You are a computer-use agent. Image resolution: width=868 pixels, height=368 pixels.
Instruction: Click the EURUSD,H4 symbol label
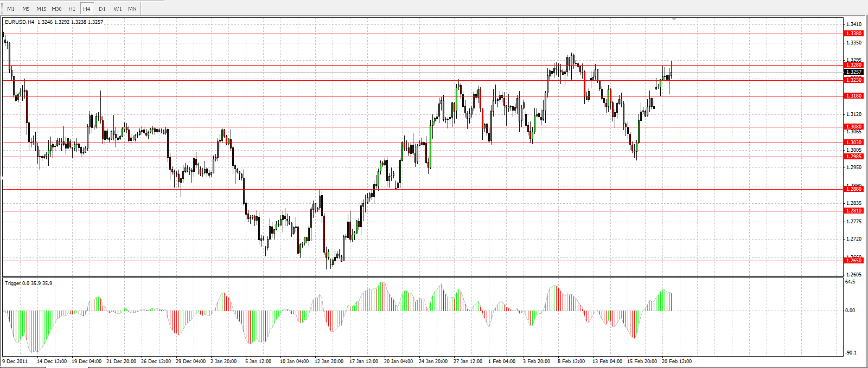(x=20, y=22)
